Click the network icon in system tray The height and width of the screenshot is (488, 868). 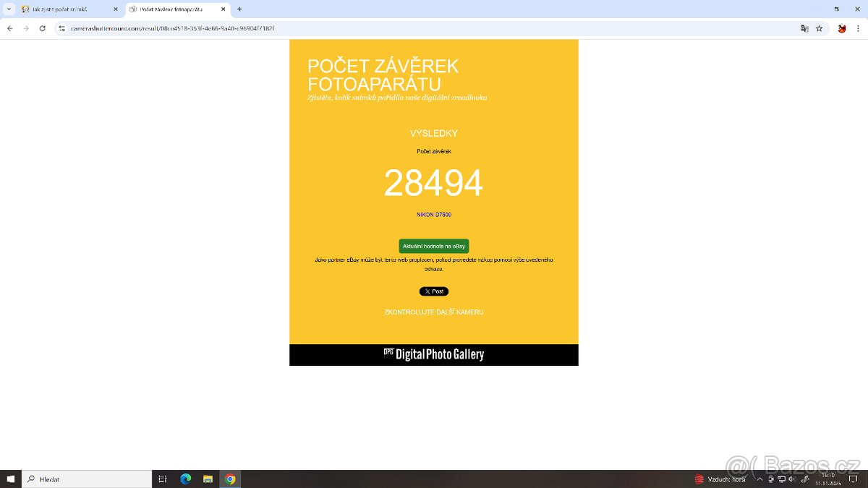click(782, 479)
